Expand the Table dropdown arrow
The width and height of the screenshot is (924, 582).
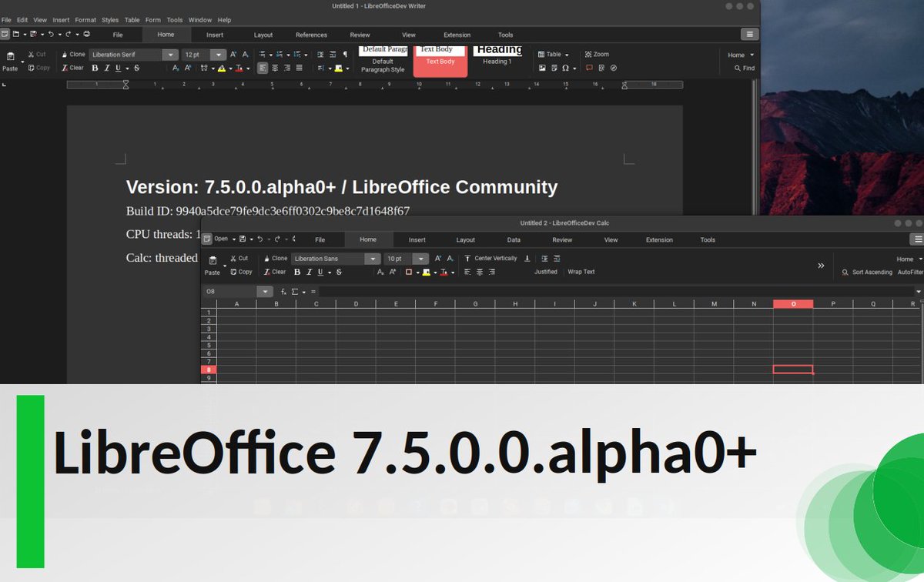tap(567, 55)
